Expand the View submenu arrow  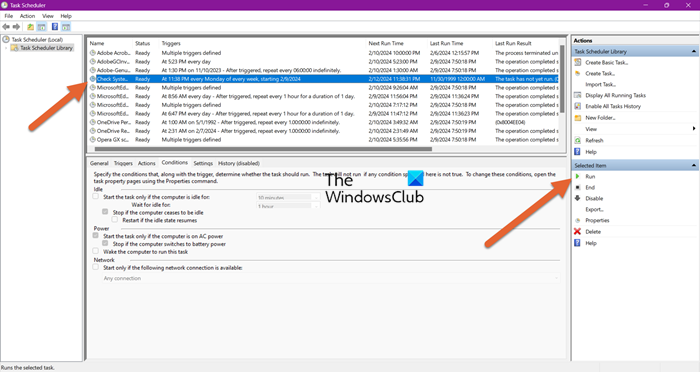[694, 129]
